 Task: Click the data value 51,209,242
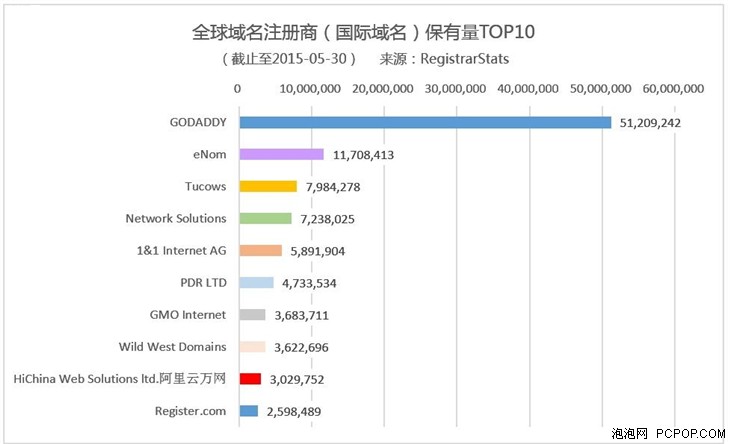point(650,123)
